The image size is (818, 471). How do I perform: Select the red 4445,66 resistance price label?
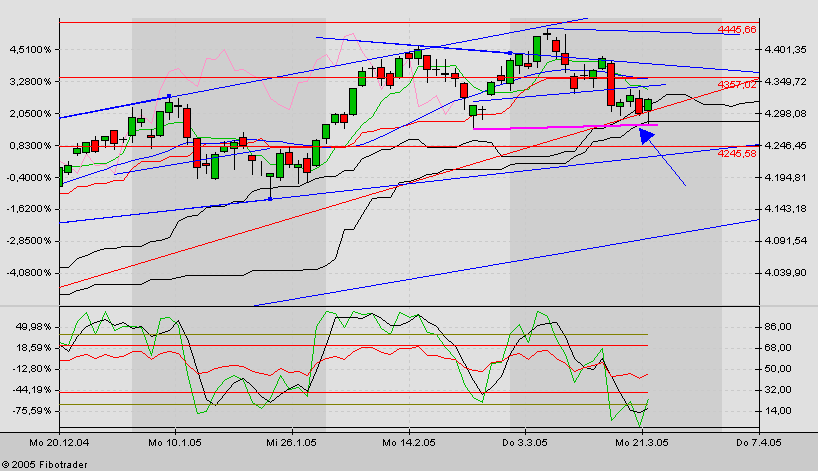click(x=736, y=30)
